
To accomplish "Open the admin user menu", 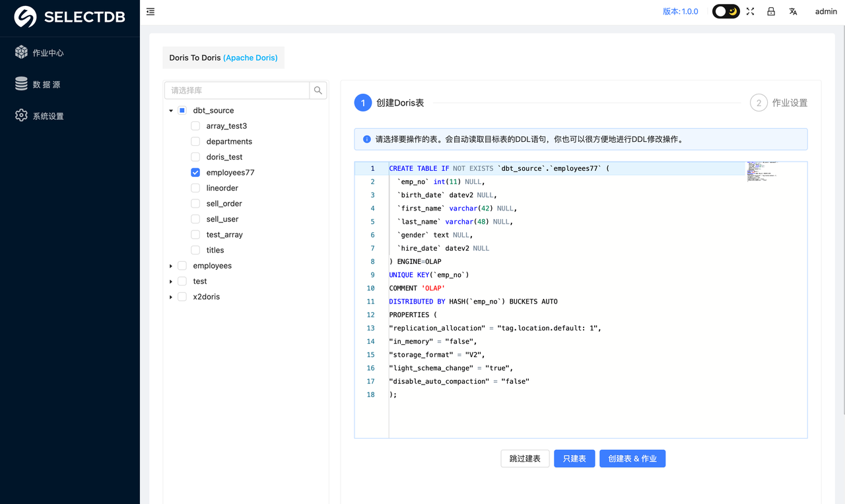I will click(826, 11).
